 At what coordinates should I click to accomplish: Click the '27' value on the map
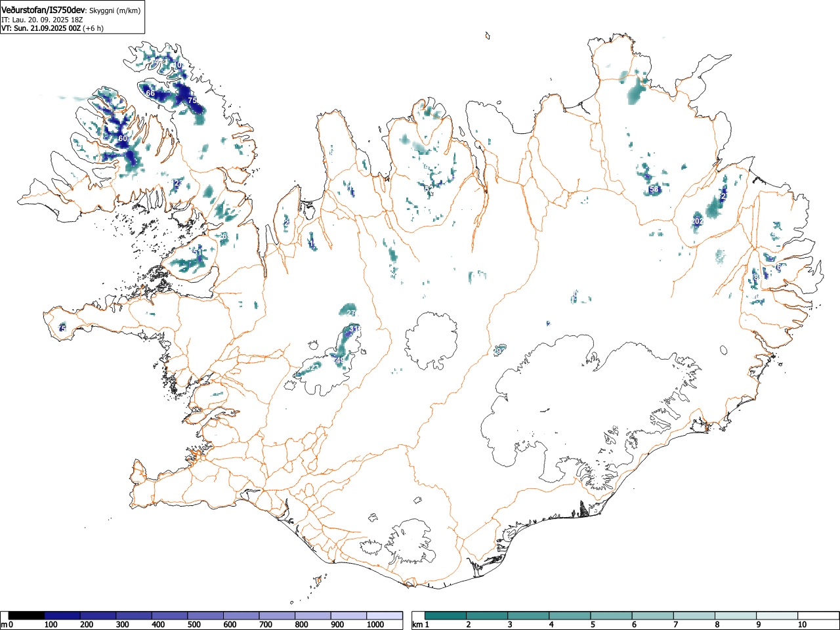tap(350, 313)
